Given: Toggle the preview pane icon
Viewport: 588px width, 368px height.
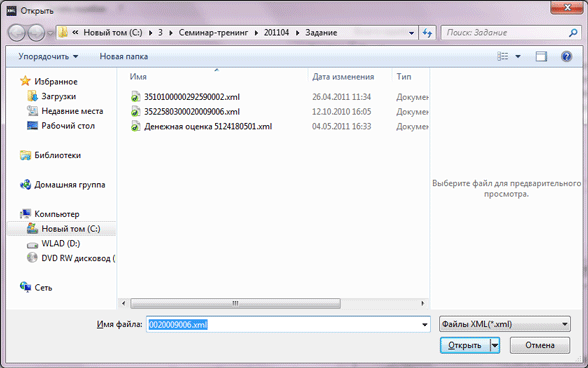Looking at the screenshot, I should coord(541,57).
